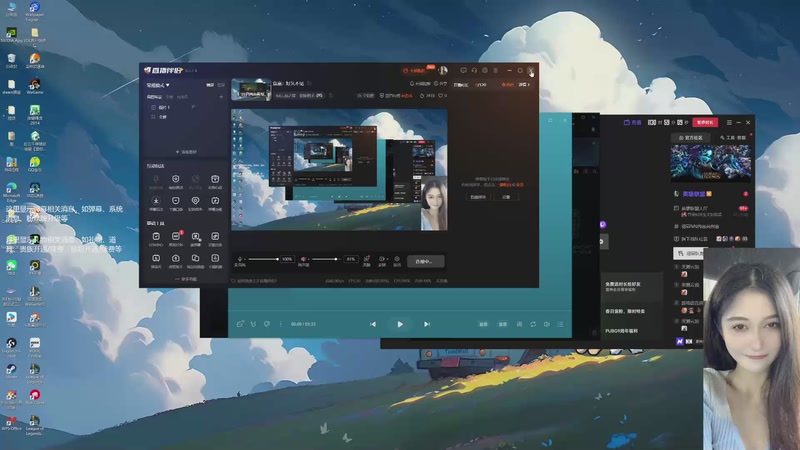Open hamburger menu in the right game window
800x450 pixels.
coord(729,122)
